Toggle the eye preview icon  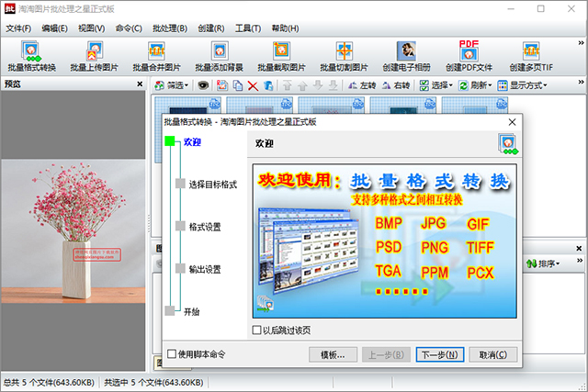click(x=204, y=85)
